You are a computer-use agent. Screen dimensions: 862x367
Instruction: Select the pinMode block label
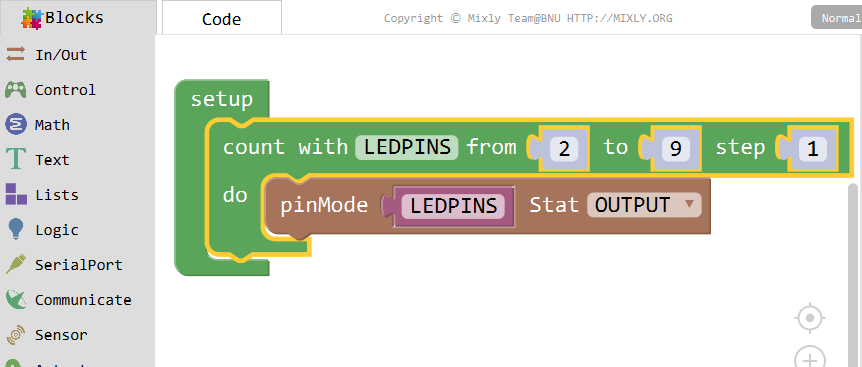[324, 205]
